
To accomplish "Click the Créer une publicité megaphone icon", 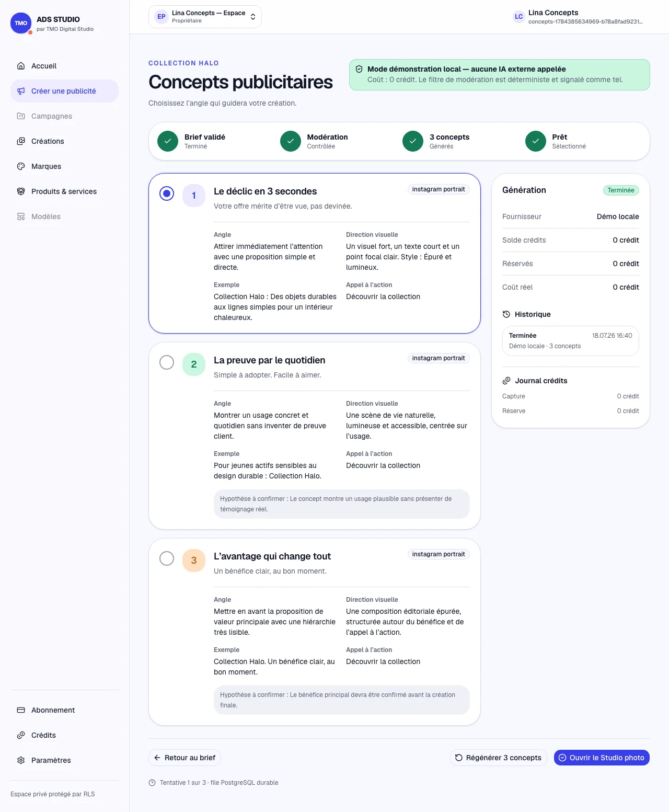I will click(x=21, y=91).
